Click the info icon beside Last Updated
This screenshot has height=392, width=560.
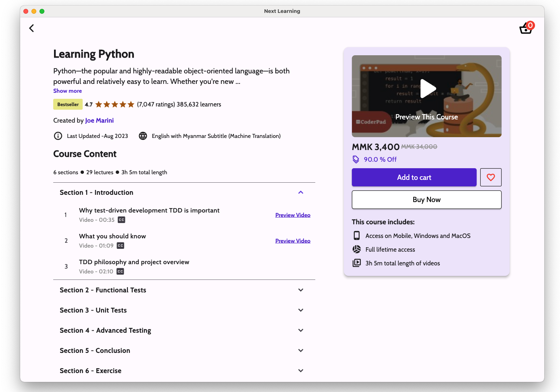[x=58, y=136]
